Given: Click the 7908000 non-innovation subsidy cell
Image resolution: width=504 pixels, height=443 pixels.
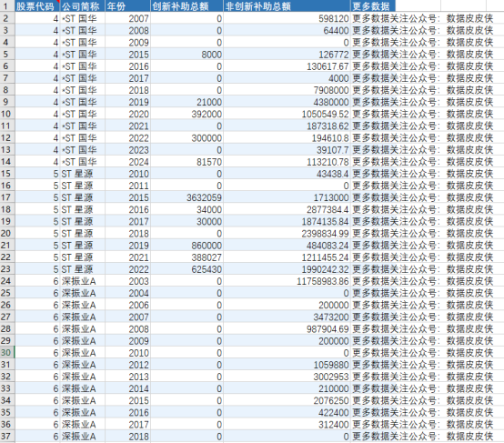Looking at the screenshot, I should [287, 90].
